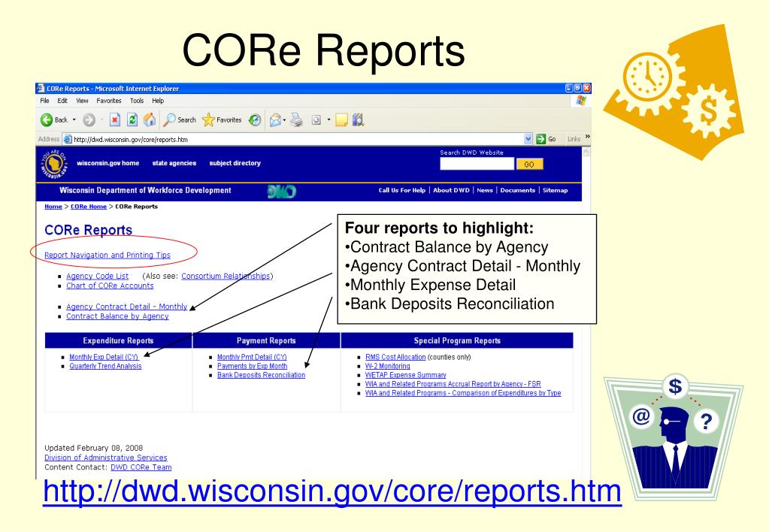
Task: Expand the address bar URL dropdown
Action: point(528,139)
